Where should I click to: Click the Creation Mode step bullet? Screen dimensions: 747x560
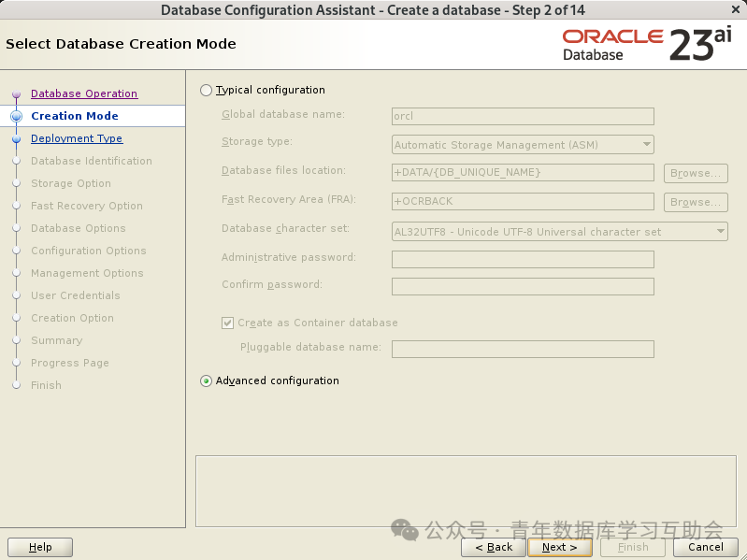coord(16,116)
